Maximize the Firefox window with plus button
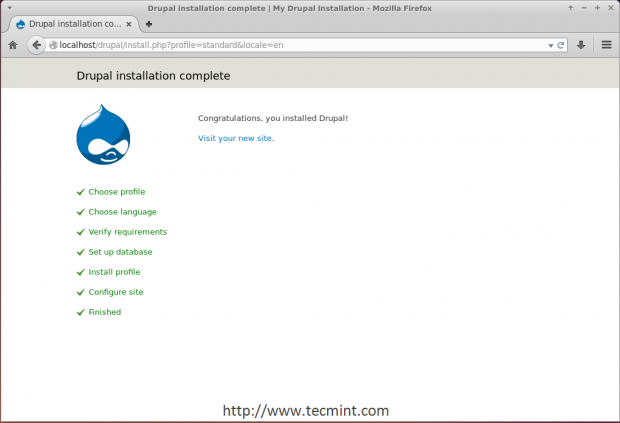Image resolution: width=620 pixels, height=423 pixels. [x=597, y=8]
